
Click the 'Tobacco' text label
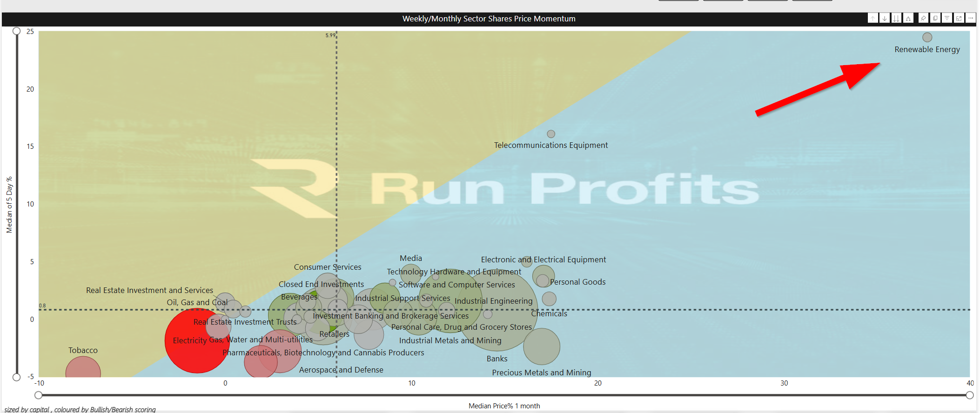(x=83, y=350)
